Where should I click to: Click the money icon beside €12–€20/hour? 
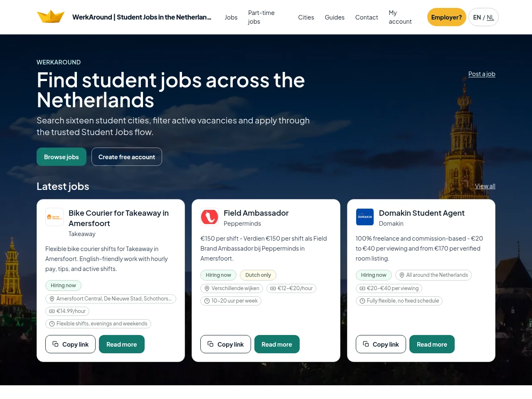273,288
